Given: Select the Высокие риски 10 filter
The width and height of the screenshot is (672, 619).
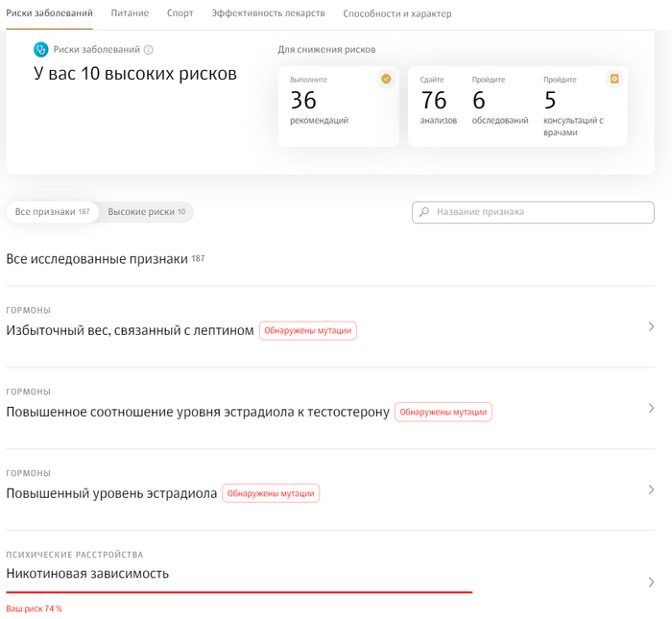Looking at the screenshot, I should [x=146, y=212].
